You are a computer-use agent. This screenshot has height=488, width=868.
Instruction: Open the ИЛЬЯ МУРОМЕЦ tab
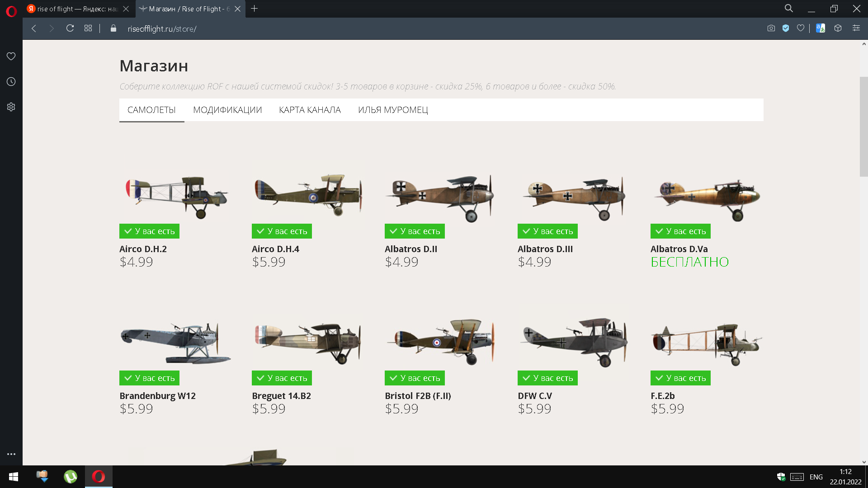click(x=393, y=110)
